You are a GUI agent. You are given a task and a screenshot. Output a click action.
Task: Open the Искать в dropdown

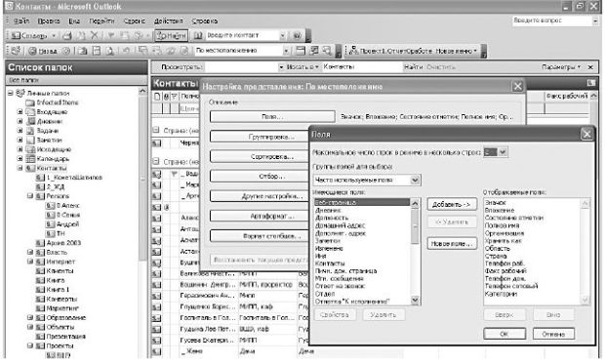pyautogui.click(x=302, y=67)
